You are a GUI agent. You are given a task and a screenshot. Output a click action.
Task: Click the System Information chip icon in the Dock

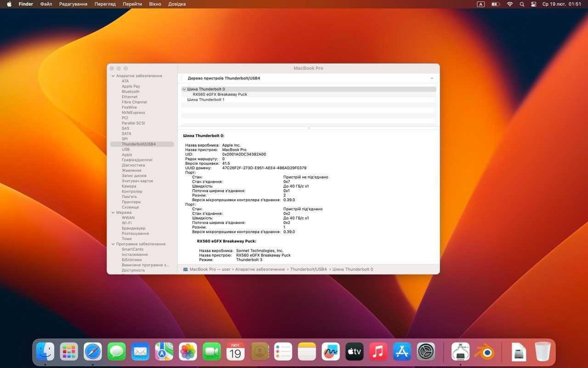[x=460, y=352]
